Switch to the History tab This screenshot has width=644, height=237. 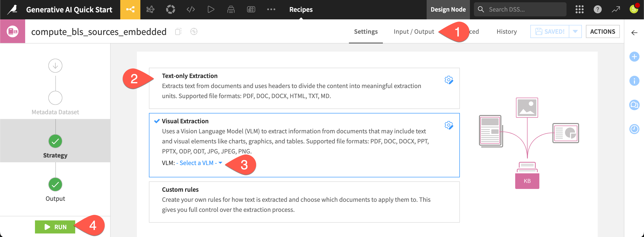click(506, 31)
